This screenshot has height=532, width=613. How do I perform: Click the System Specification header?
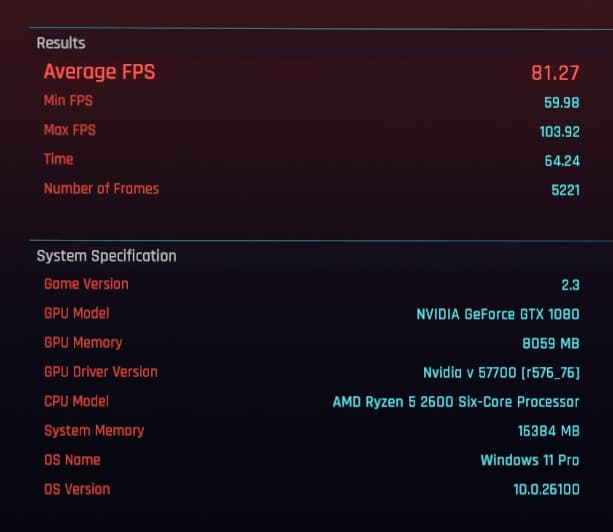point(106,256)
